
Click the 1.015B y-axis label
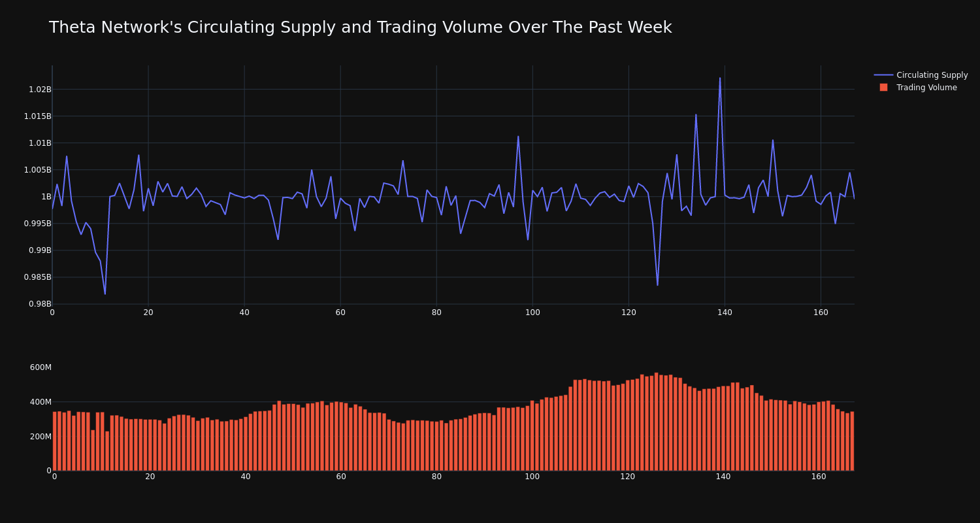[x=37, y=116]
